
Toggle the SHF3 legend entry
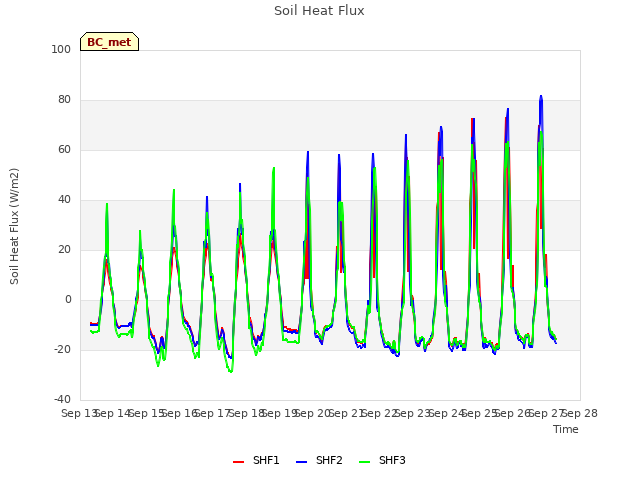382,460
